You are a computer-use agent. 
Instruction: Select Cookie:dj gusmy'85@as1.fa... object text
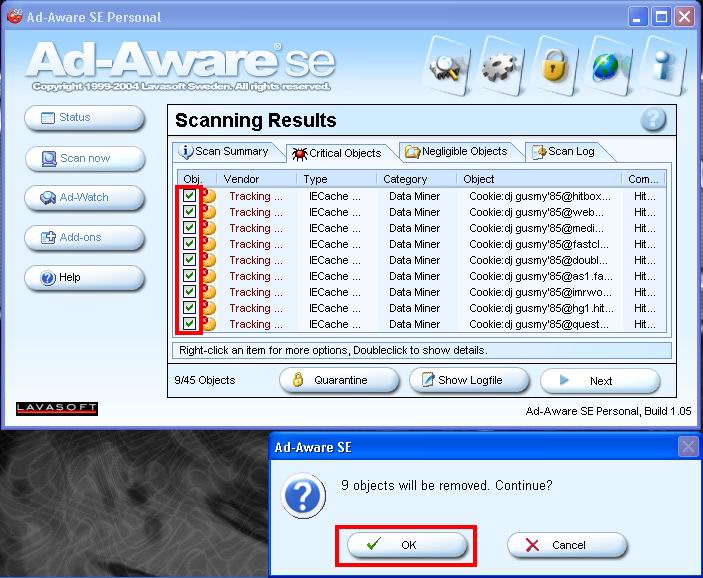tap(541, 276)
